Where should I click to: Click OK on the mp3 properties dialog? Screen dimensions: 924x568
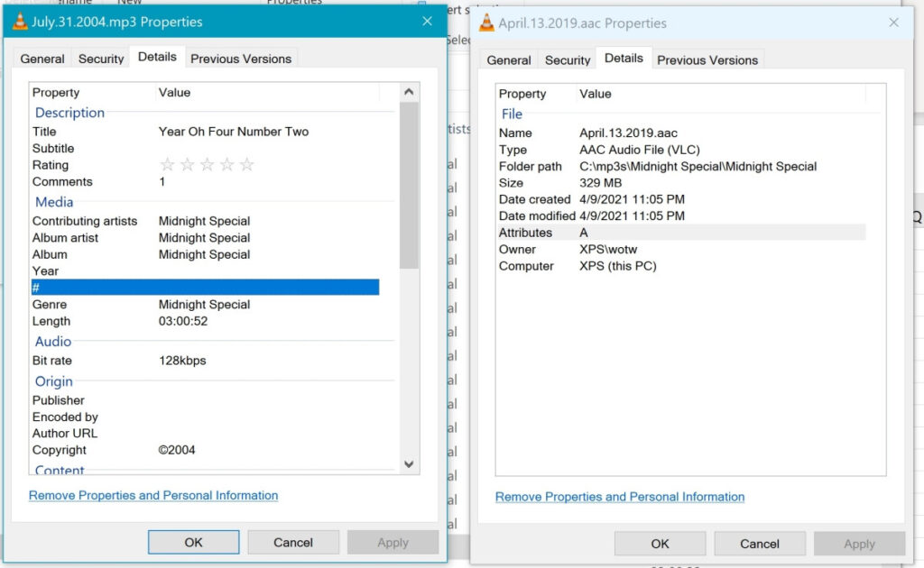click(193, 542)
